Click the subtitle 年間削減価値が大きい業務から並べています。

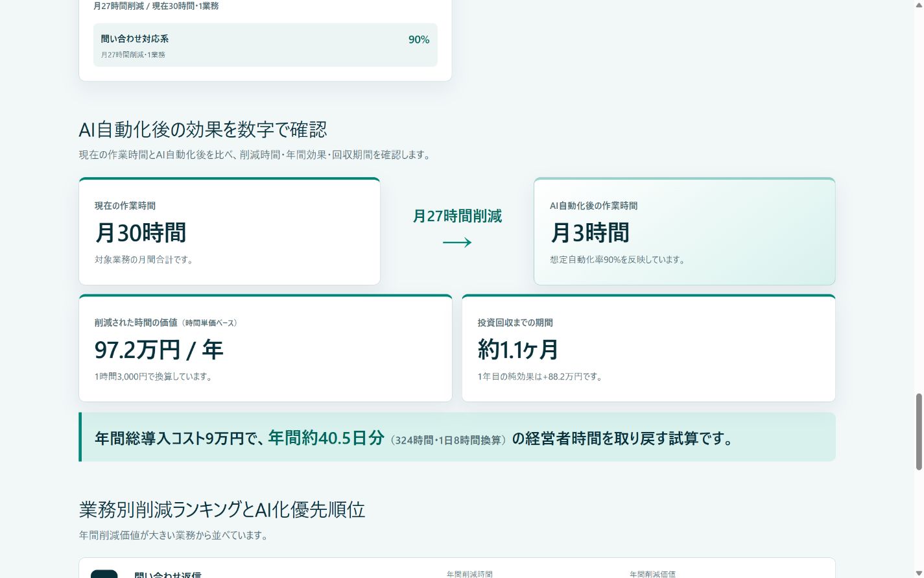174,535
